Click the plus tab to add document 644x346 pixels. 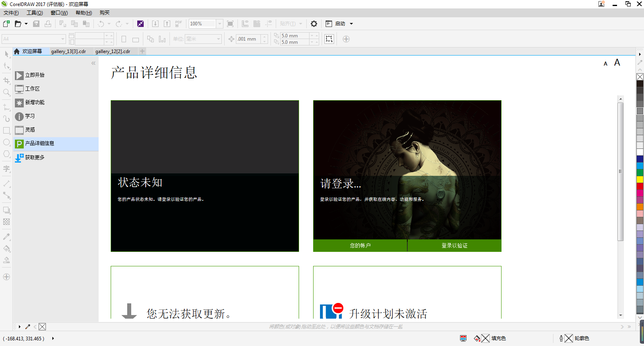point(142,51)
